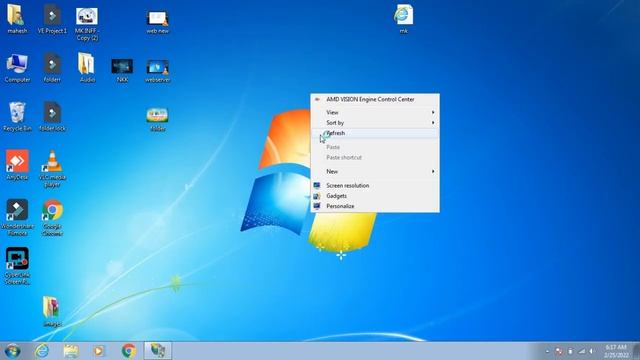Open the Windows Start menu orb
The image size is (640, 360).
[x=13, y=351]
